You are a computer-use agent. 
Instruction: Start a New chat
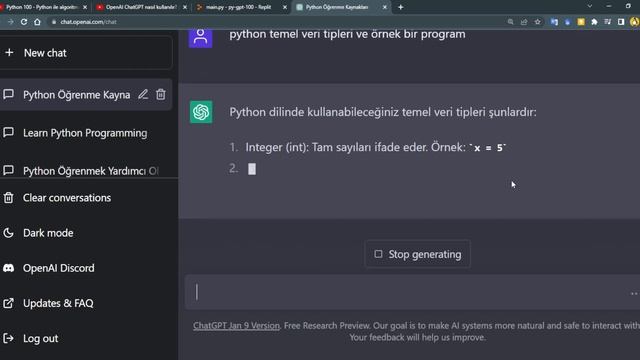[86, 53]
